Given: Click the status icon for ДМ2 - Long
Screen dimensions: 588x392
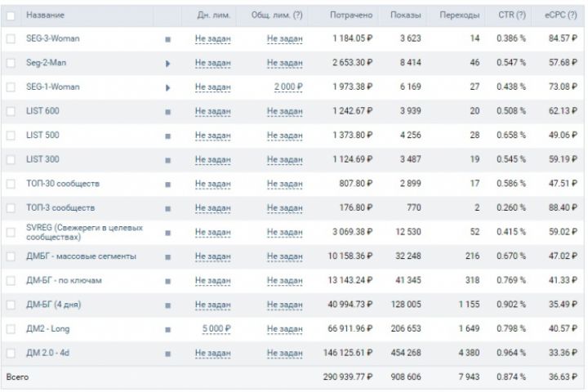Looking at the screenshot, I should tap(167, 329).
